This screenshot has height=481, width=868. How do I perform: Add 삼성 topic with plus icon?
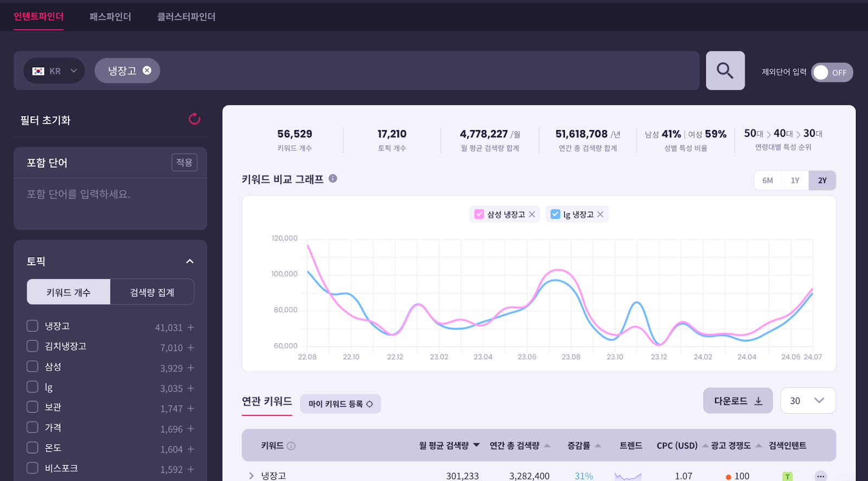[191, 368]
